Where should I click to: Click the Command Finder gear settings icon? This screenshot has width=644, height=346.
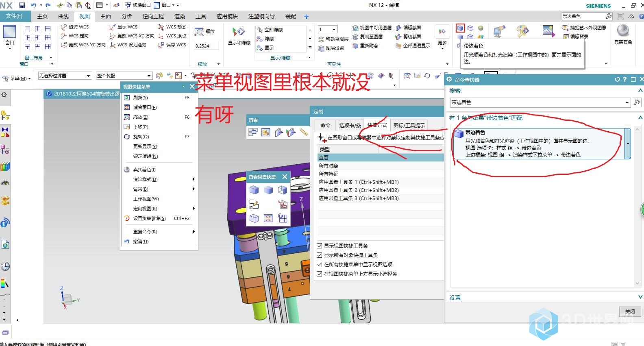tap(449, 80)
